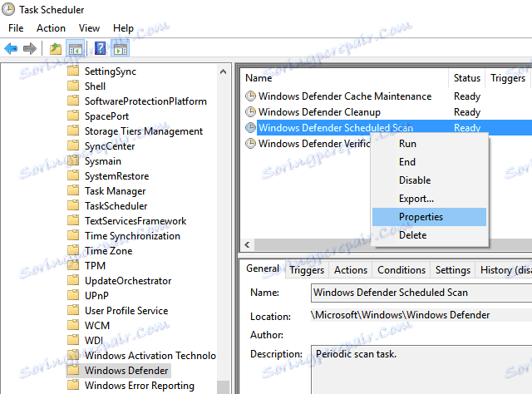Choose Properties from the context menu
The height and width of the screenshot is (394, 532).
click(429, 217)
